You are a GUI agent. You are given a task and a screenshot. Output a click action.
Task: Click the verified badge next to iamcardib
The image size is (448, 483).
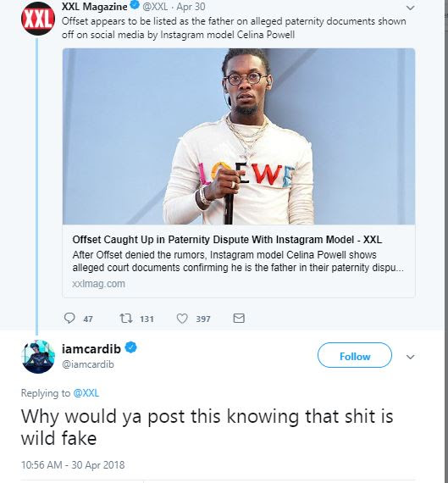pos(131,347)
